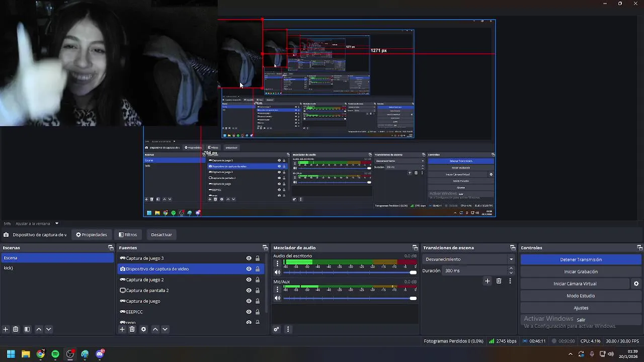Move source up in Fuentes panel
Image resolution: width=644 pixels, height=362 pixels.
155,329
